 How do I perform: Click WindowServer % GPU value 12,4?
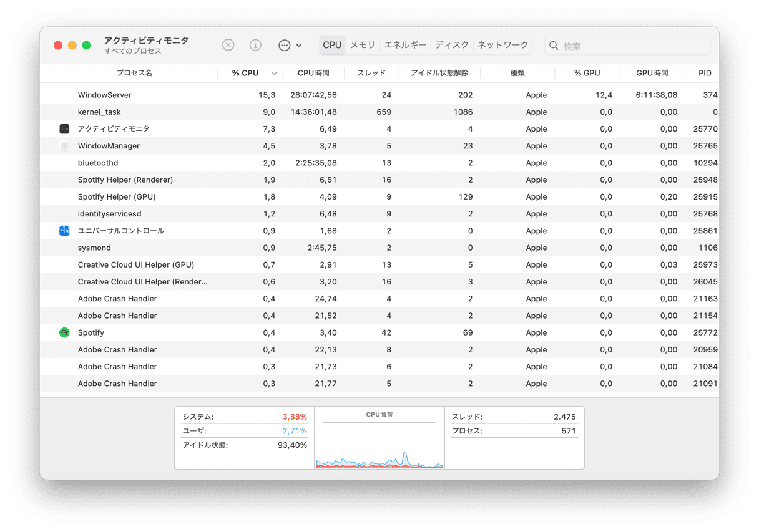point(604,95)
